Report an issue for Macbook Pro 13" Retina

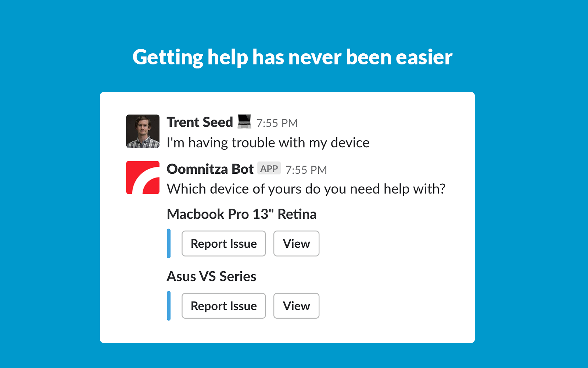pos(223,244)
